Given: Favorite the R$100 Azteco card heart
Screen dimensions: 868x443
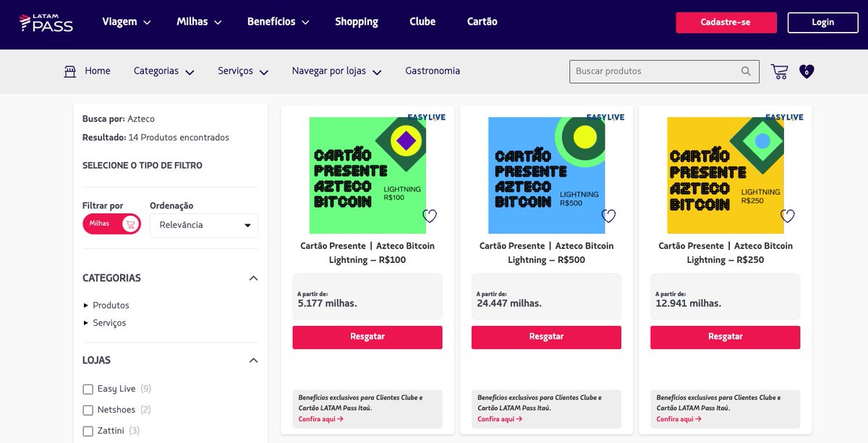Looking at the screenshot, I should (x=430, y=216).
